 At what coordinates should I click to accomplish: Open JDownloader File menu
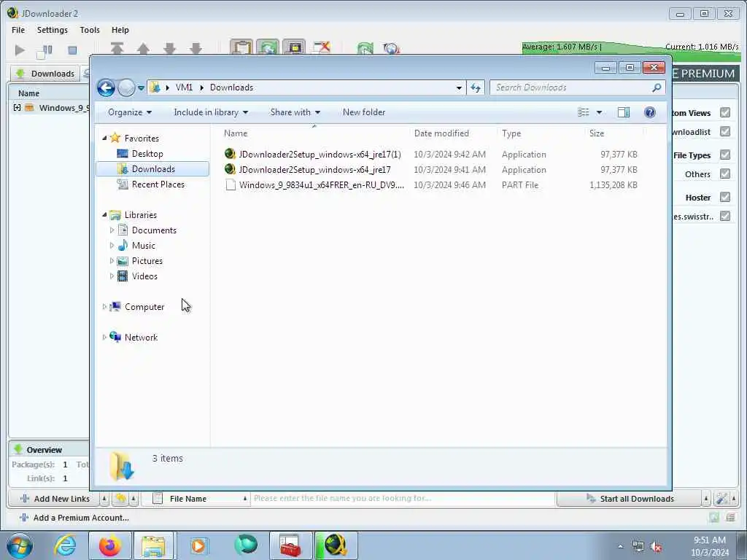[x=18, y=30]
